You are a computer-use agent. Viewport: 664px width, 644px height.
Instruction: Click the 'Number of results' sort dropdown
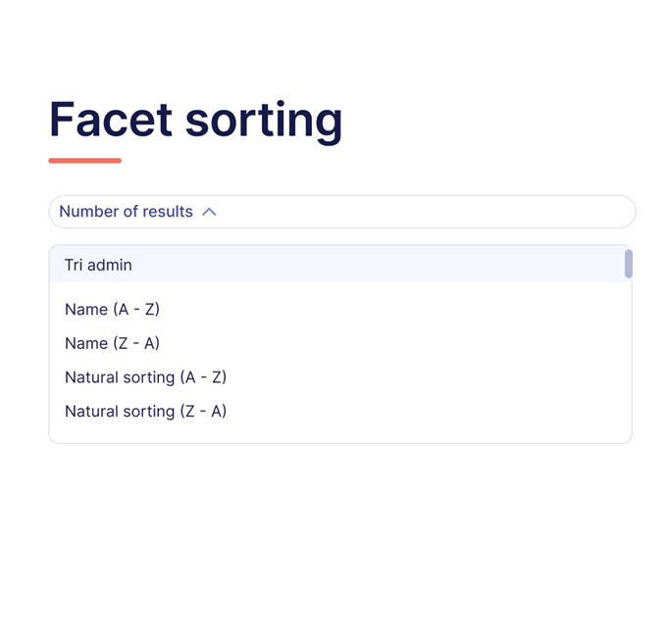(126, 212)
